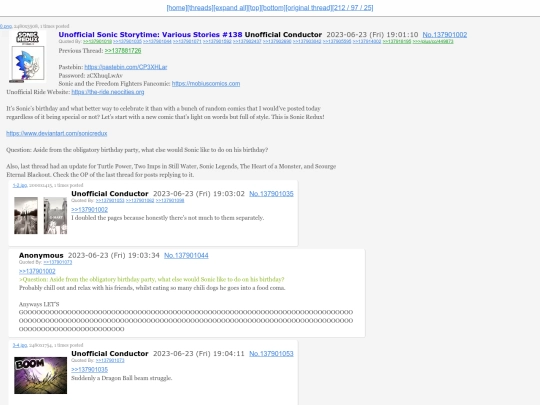Image resolution: width=540 pixels, height=405 pixels.
Task: Open the [threads] navigation link
Action: 200,8
